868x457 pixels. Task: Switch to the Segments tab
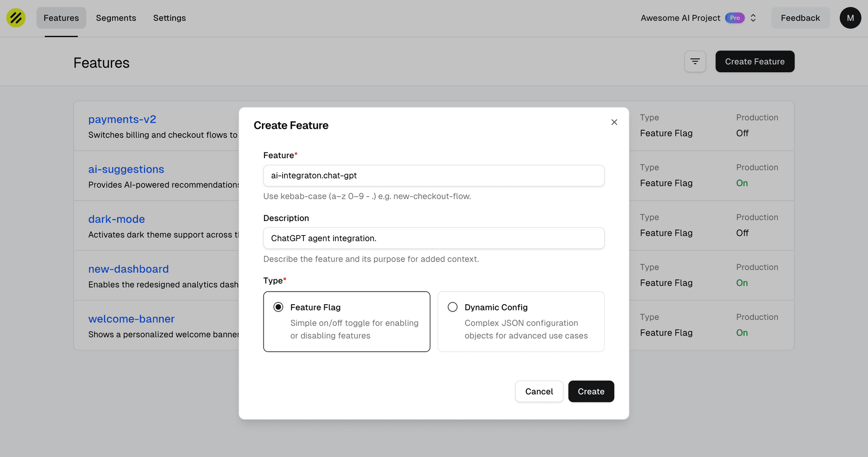click(116, 18)
